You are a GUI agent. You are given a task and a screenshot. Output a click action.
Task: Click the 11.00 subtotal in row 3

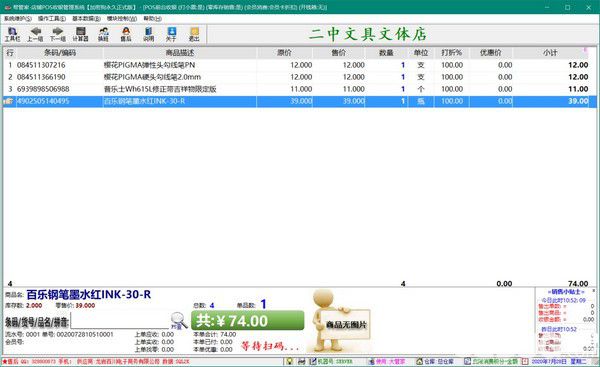[x=578, y=89]
